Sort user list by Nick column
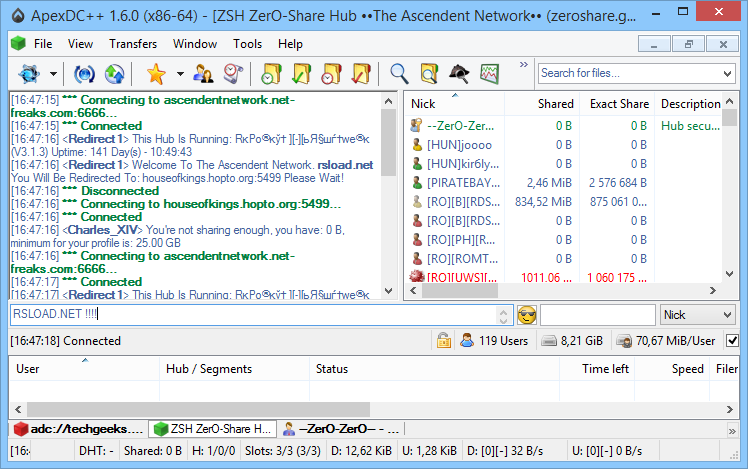 [x=454, y=104]
